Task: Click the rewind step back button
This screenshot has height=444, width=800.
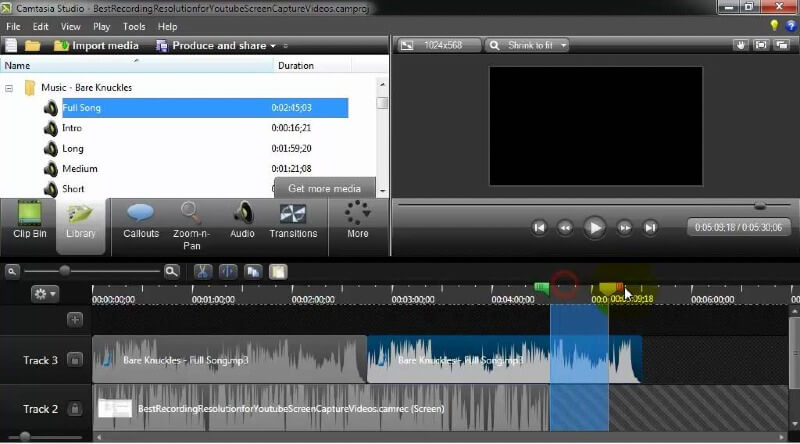Action: coord(565,228)
